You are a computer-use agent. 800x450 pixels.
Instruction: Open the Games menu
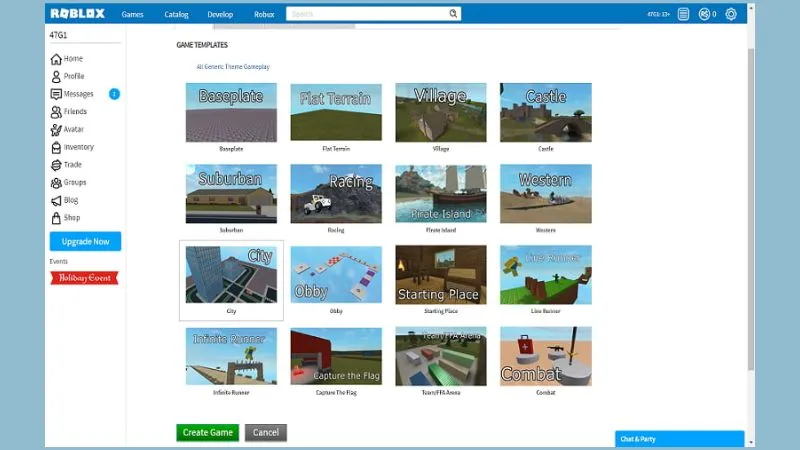132,14
